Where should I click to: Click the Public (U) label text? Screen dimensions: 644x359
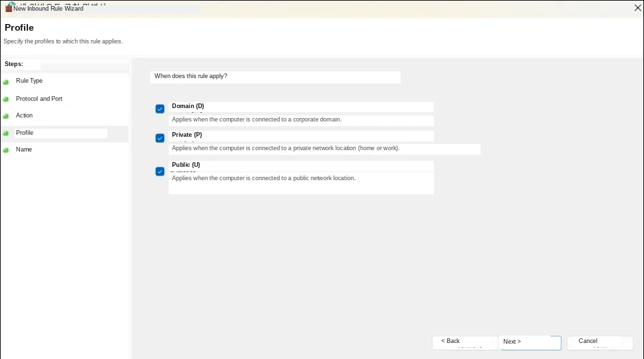186,165
